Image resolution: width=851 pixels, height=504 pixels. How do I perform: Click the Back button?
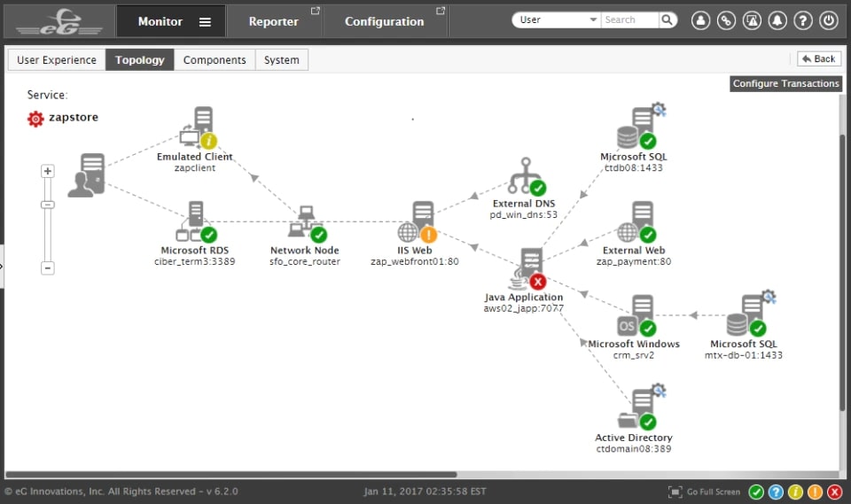point(818,58)
